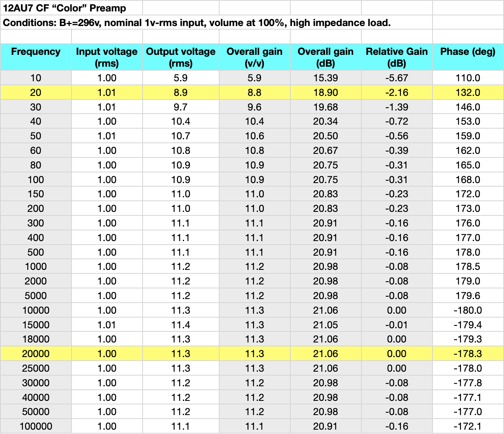
Task: Click the frequency cell 15000
Action: pos(36,325)
